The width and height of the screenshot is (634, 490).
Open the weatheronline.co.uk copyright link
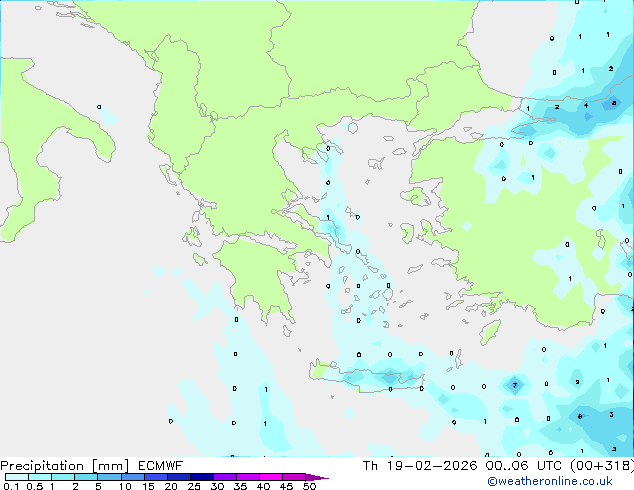point(550,481)
